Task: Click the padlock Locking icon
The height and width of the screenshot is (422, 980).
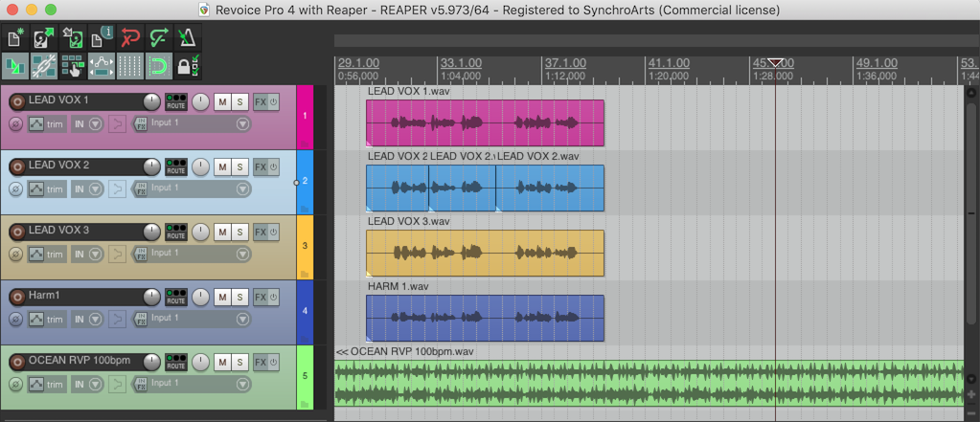Action: 188,67
